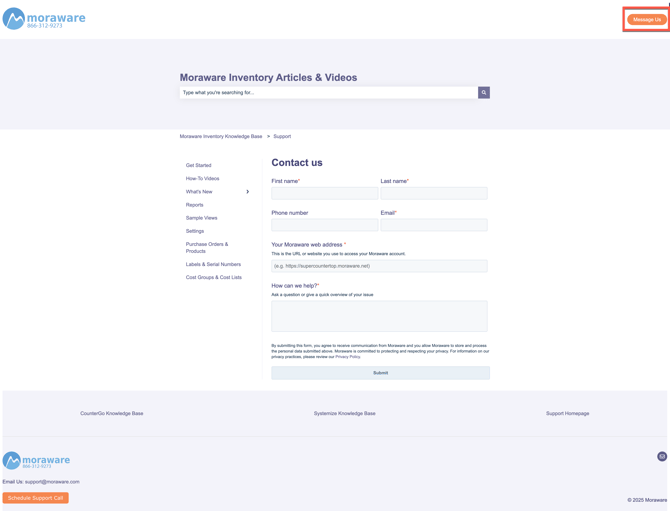
Task: Focus the Email field
Action: click(434, 225)
